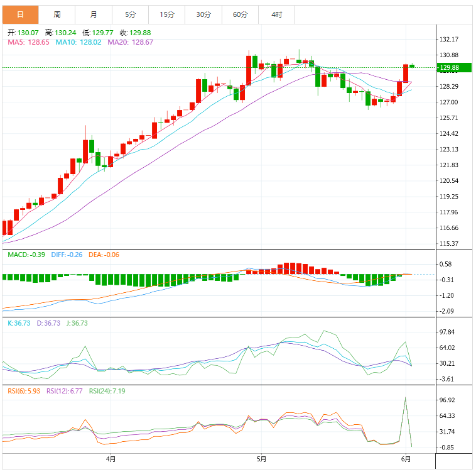Switch to the 周 weekly tab
This screenshot has width=476, height=472.
click(x=57, y=14)
